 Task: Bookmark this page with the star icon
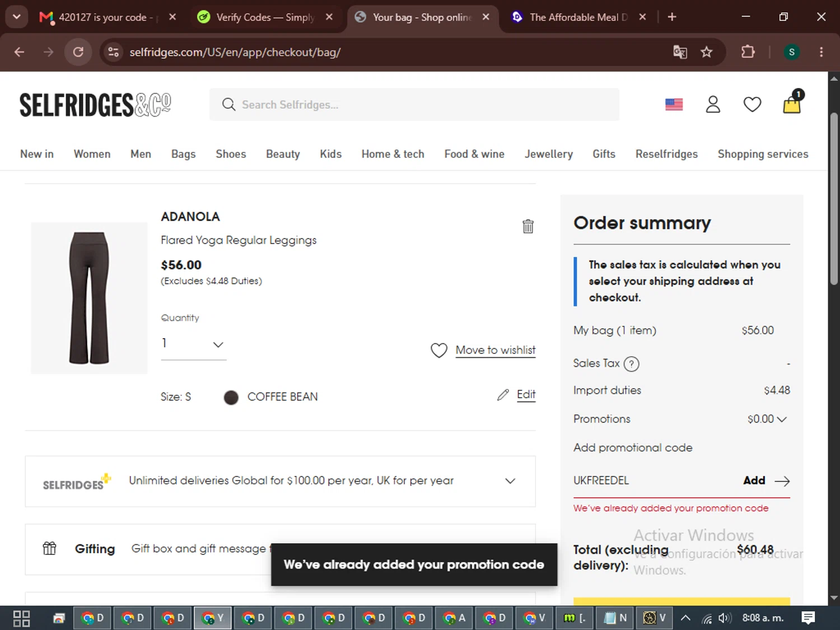[x=707, y=52]
